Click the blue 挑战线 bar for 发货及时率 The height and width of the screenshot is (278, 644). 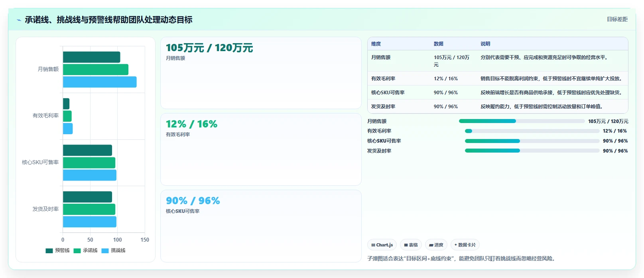(90, 222)
